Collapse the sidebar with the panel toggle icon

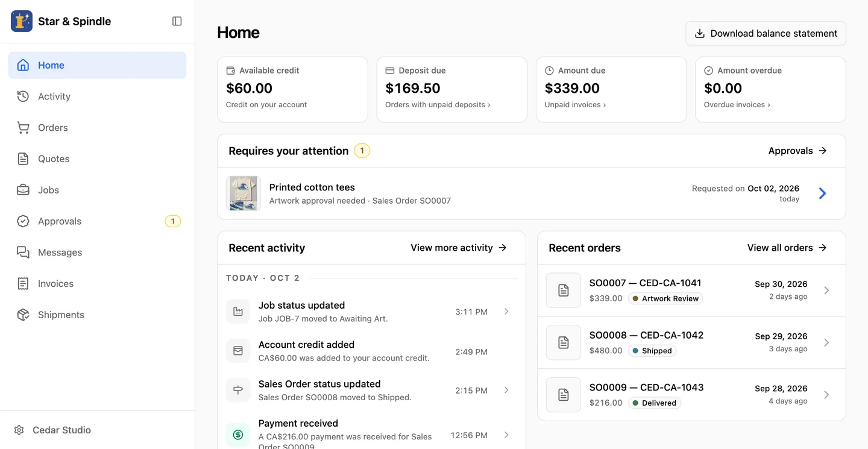point(177,21)
